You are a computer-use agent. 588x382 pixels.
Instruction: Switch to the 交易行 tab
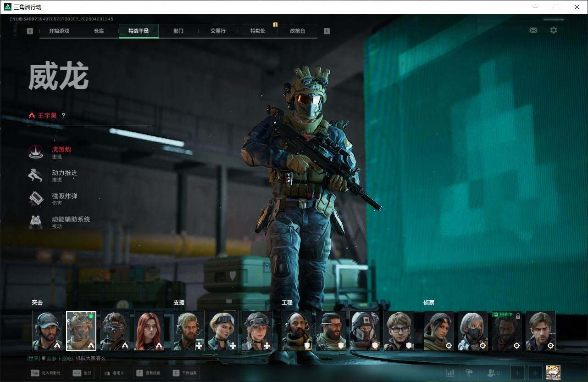(x=218, y=31)
